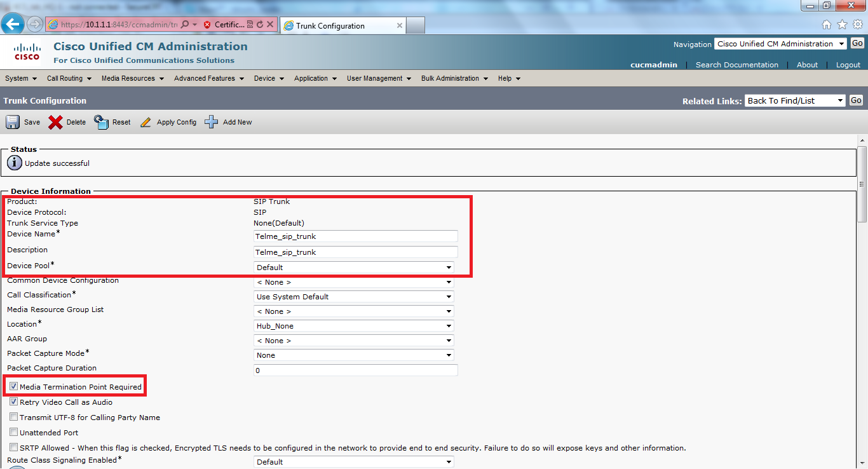Screen dimensions: 868x469
Task: Click the Packet Capture Duration field
Action: tap(356, 370)
